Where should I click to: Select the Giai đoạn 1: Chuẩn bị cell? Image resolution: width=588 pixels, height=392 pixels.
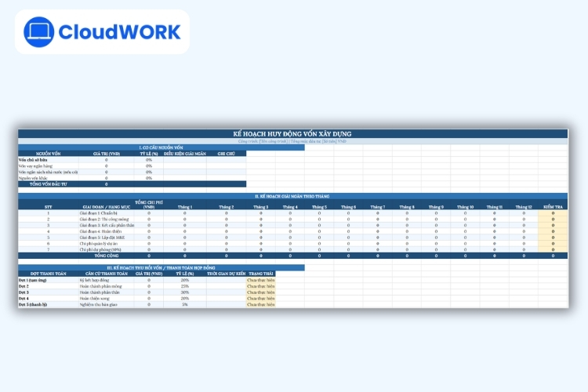[x=99, y=213]
